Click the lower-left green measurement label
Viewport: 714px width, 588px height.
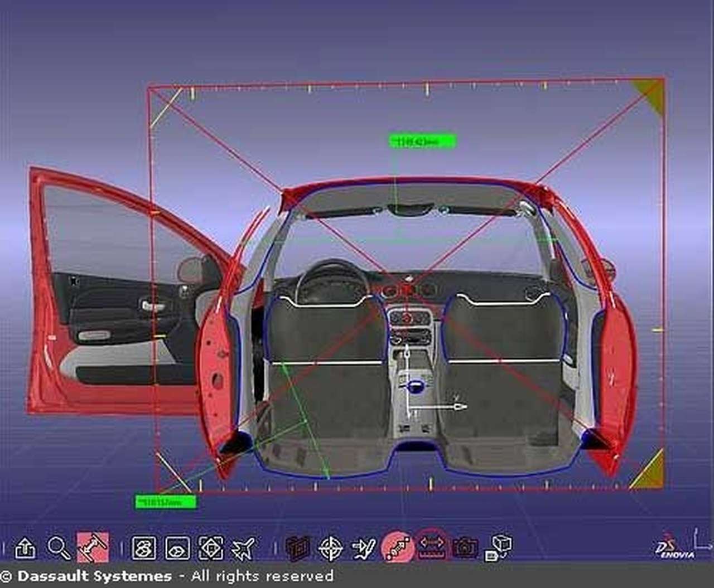(x=166, y=502)
